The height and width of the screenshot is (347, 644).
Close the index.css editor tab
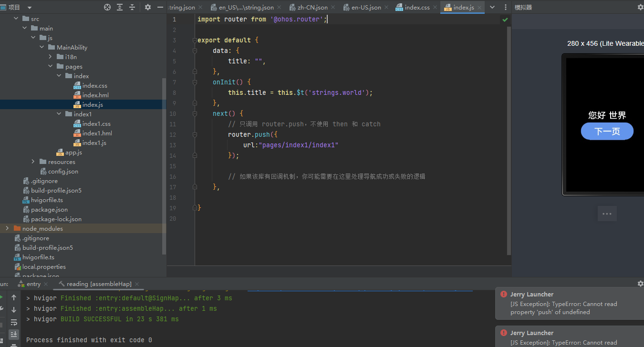pos(435,8)
